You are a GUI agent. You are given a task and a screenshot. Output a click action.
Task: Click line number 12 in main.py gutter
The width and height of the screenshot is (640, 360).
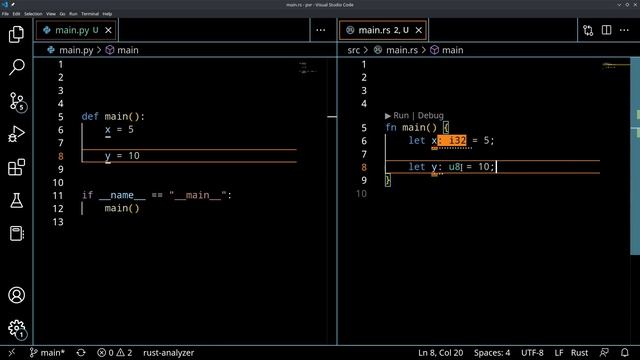pos(58,209)
